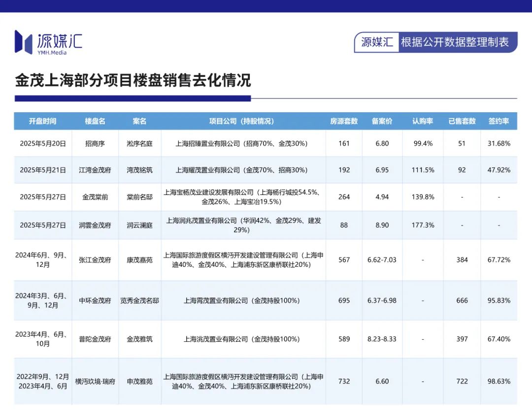Click the '中环金茂府' cell
Image resolution: width=532 pixels, height=419 pixels.
pos(95,300)
